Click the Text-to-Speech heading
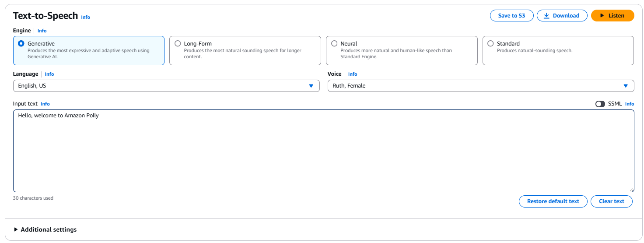The image size is (644, 243). (x=45, y=16)
